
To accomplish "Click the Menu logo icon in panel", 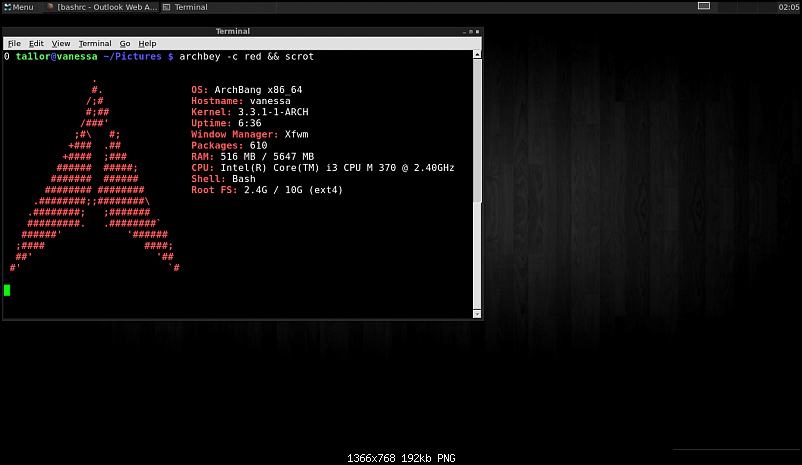I will click(x=8, y=7).
